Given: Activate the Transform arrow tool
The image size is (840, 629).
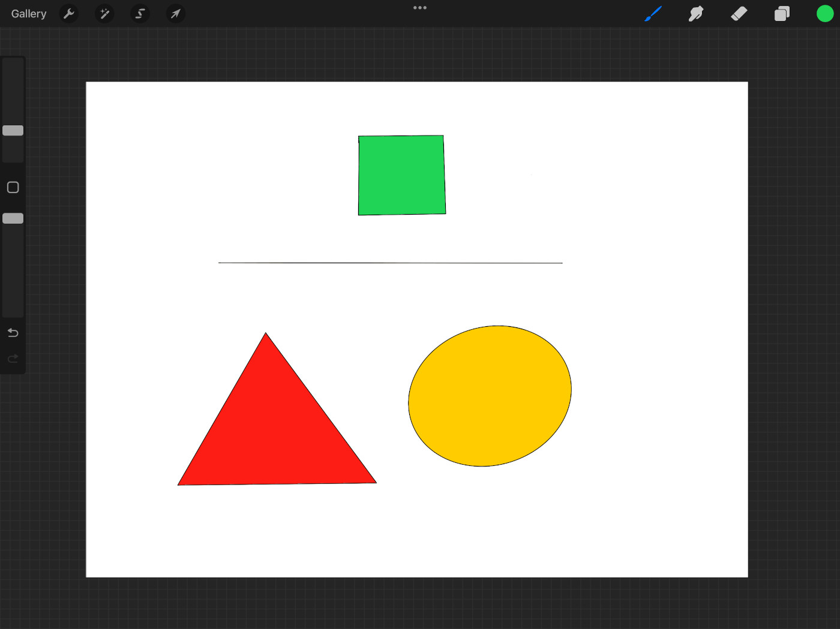Looking at the screenshot, I should click(x=175, y=14).
